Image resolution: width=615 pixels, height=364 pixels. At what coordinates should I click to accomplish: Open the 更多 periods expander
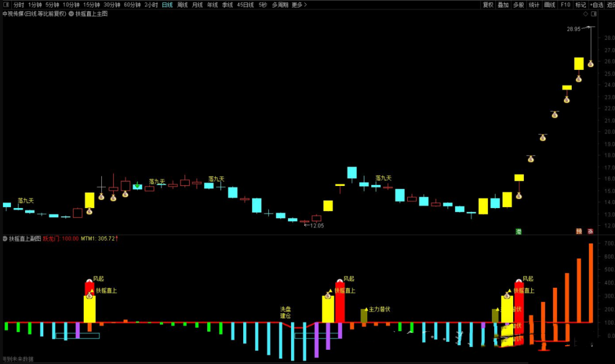coord(299,5)
